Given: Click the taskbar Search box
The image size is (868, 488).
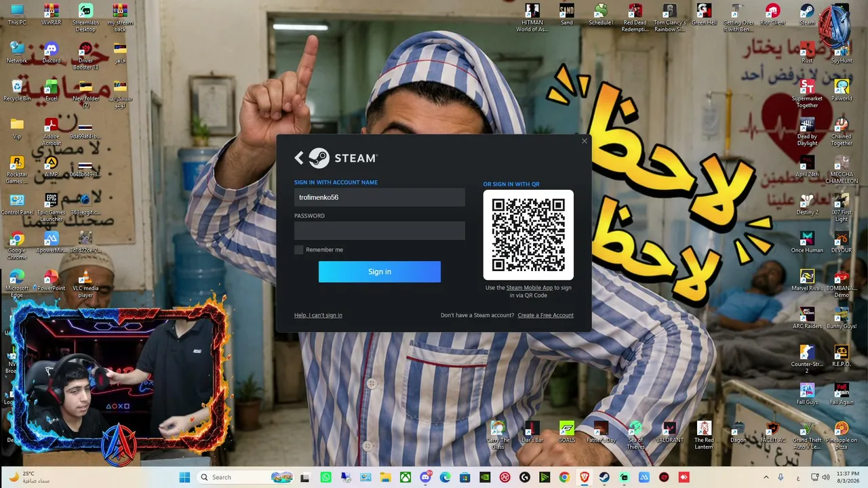Looking at the screenshot, I should click(245, 477).
